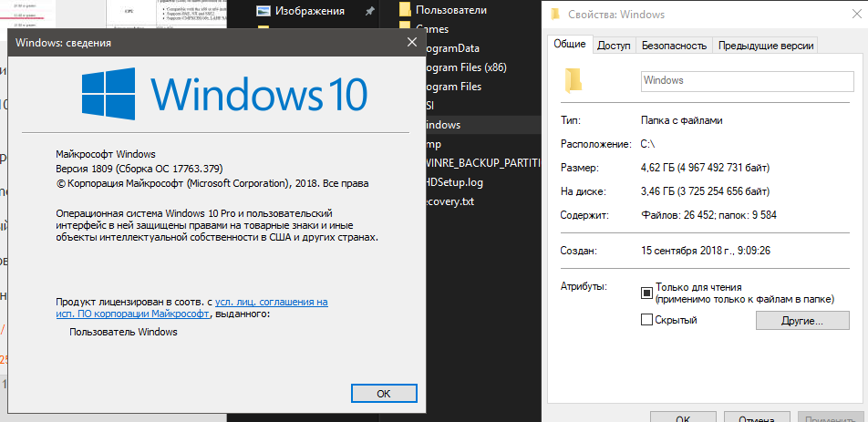
Task: Enable the Скрытый attribute checkbox
Action: tap(646, 320)
